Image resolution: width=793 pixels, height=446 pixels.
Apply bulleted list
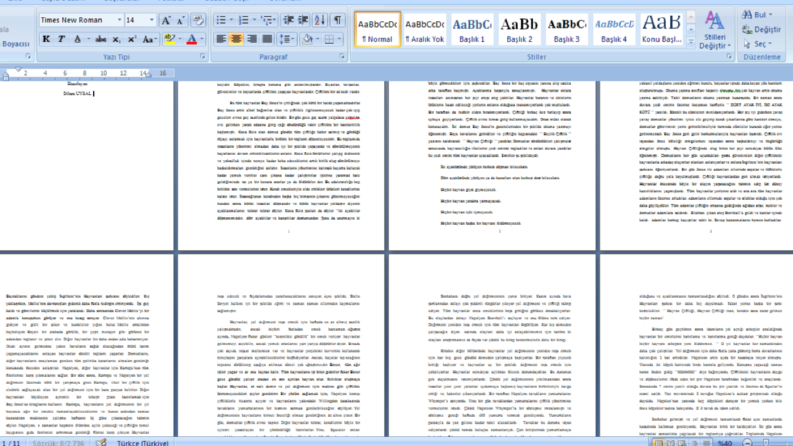click(221, 20)
